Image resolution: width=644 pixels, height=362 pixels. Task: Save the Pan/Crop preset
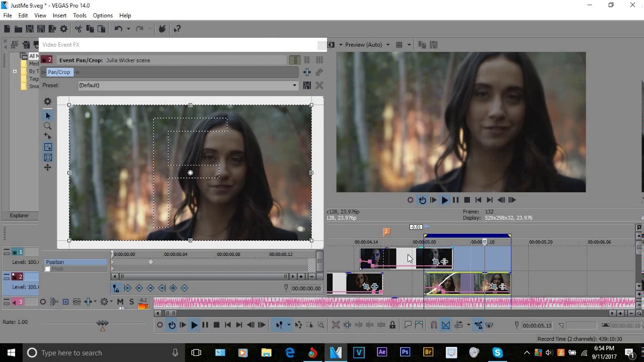[x=307, y=85]
